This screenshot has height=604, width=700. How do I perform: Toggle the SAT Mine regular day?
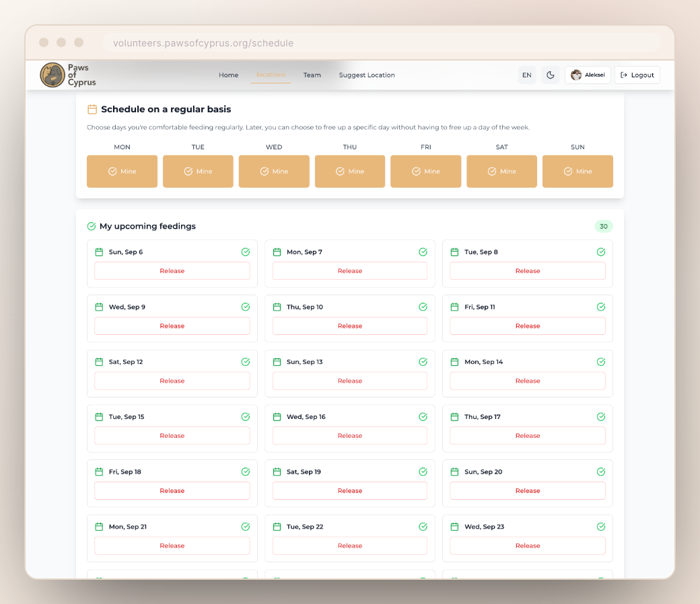tap(502, 172)
